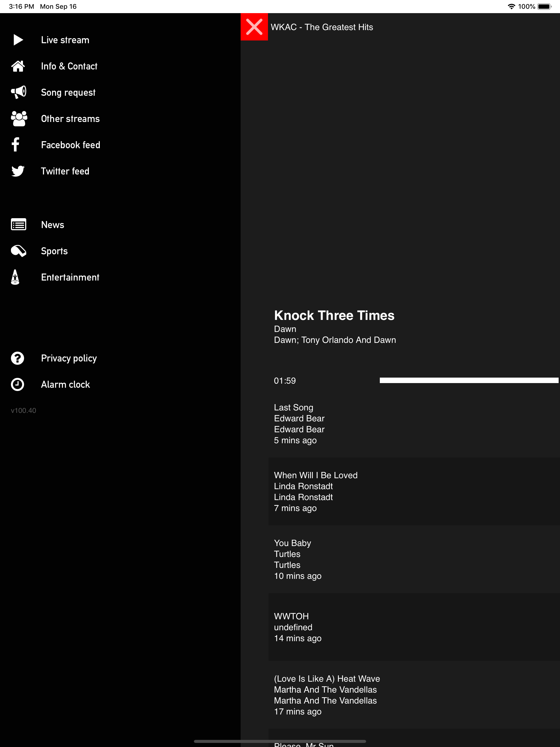Tap the News list icon
The height and width of the screenshot is (747, 560).
(19, 224)
